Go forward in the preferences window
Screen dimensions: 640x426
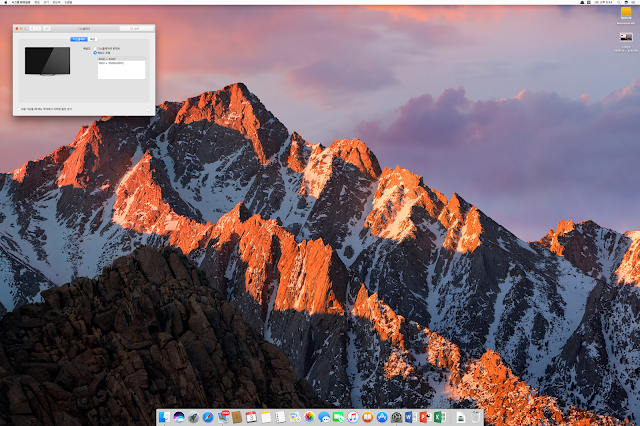click(x=38, y=29)
